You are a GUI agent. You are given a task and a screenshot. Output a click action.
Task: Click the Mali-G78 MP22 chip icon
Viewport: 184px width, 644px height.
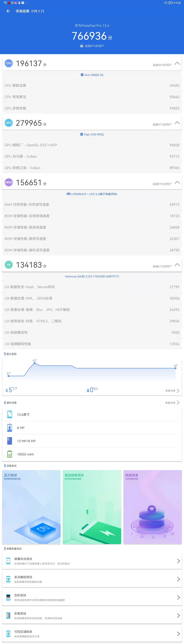coord(82,134)
